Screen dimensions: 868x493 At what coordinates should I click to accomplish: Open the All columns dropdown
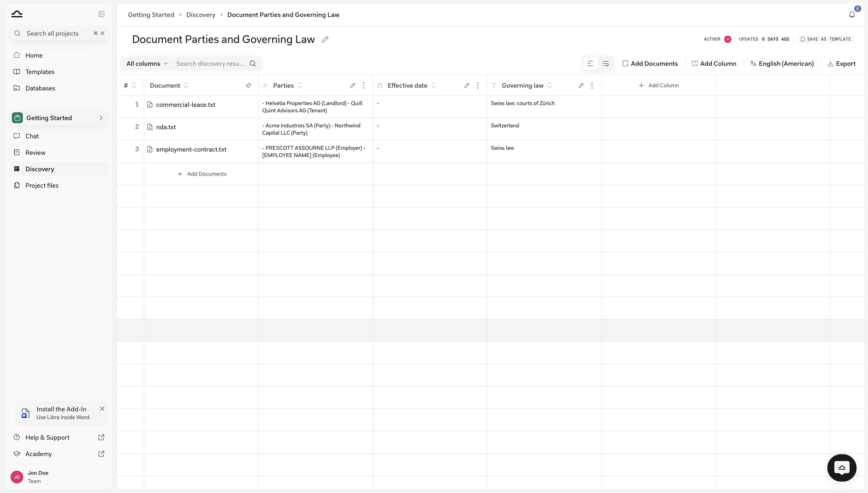pyautogui.click(x=147, y=64)
